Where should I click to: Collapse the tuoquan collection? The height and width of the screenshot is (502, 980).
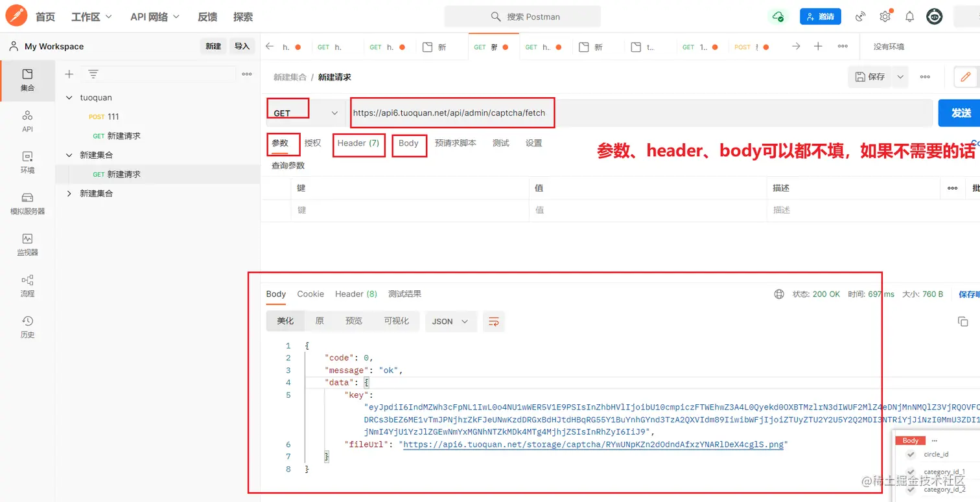69,98
